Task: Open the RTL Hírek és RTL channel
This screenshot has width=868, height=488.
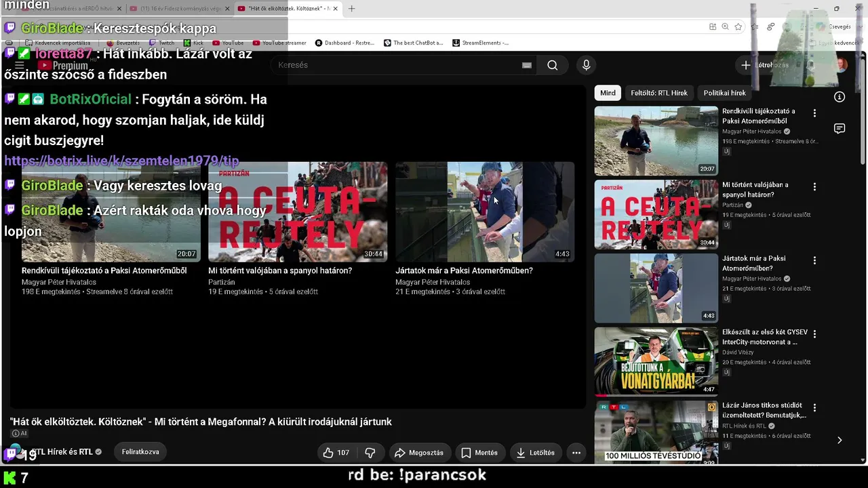Action: (62, 452)
